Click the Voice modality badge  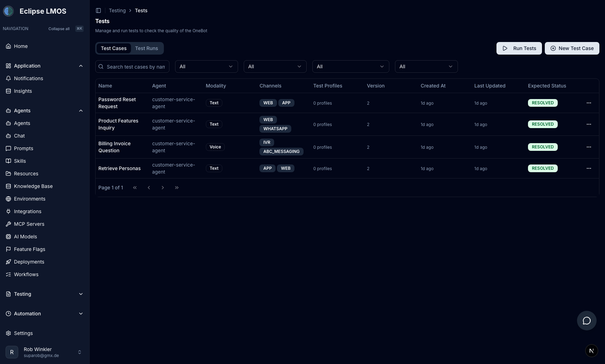click(215, 147)
